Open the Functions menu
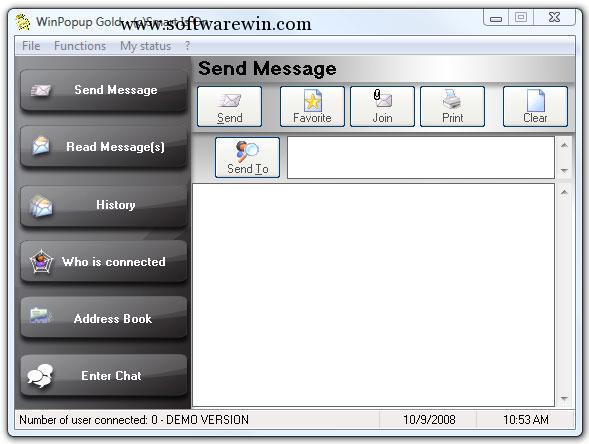 (80, 46)
